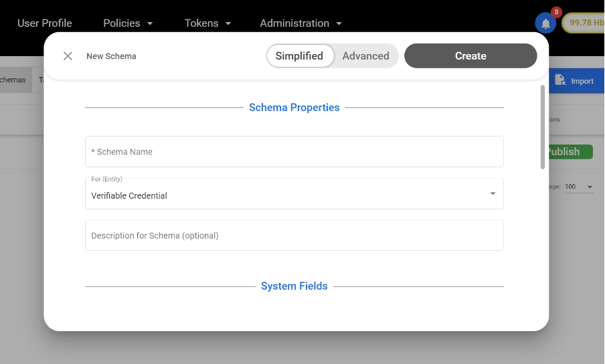The width and height of the screenshot is (605, 364).
Task: Open the notifications bell
Action: click(x=545, y=23)
